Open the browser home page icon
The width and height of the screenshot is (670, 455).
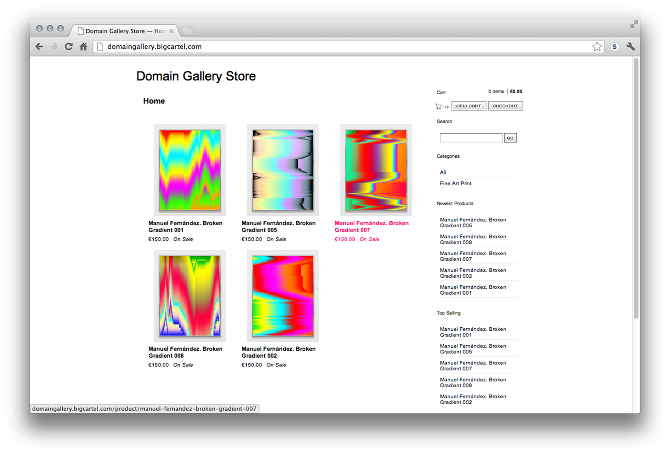(83, 47)
